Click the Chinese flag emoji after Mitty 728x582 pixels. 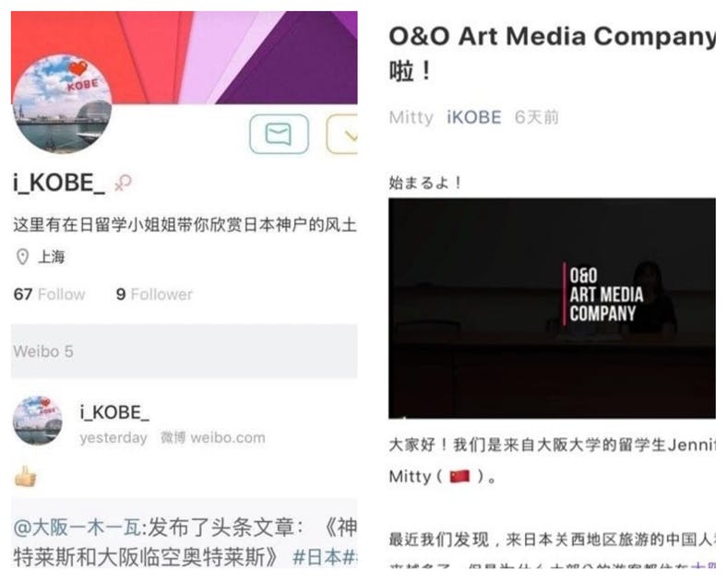[460, 476]
